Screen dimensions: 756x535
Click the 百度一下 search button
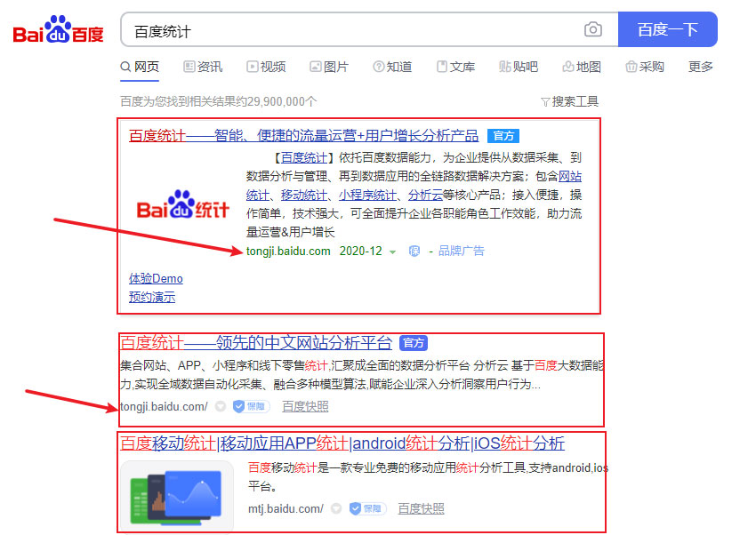point(667,30)
